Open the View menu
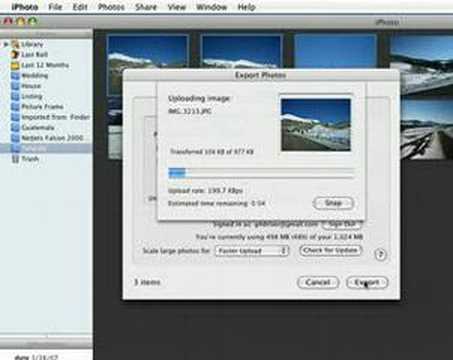The height and width of the screenshot is (360, 453). point(176,7)
